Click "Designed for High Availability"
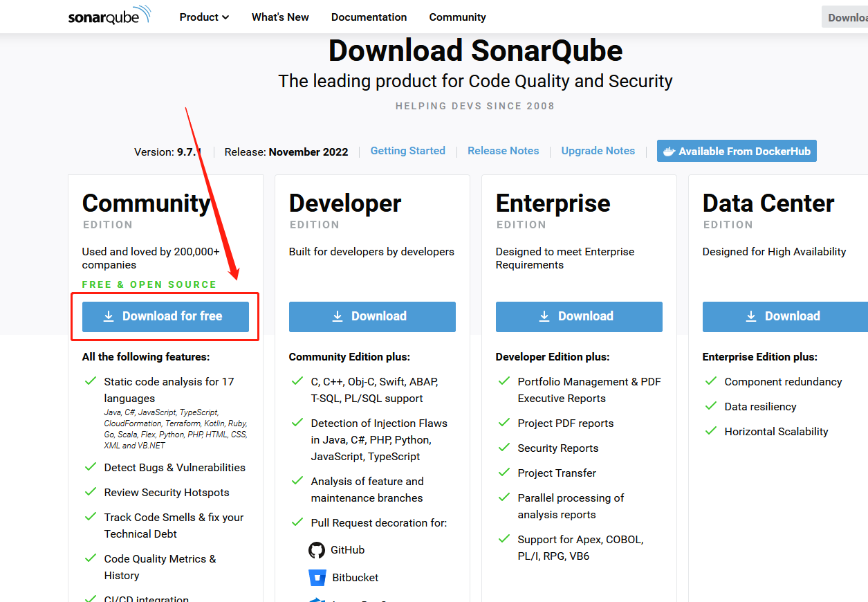868x602 pixels. 775,252
